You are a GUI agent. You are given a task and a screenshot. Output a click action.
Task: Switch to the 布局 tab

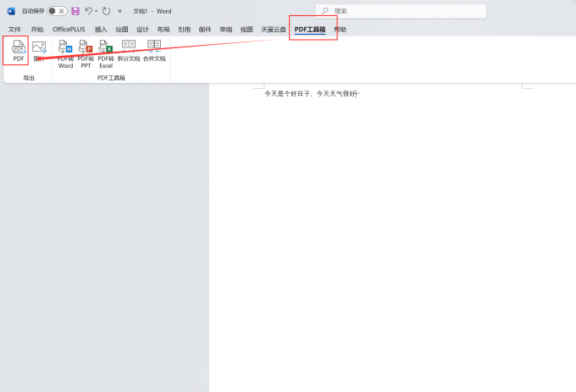click(163, 30)
